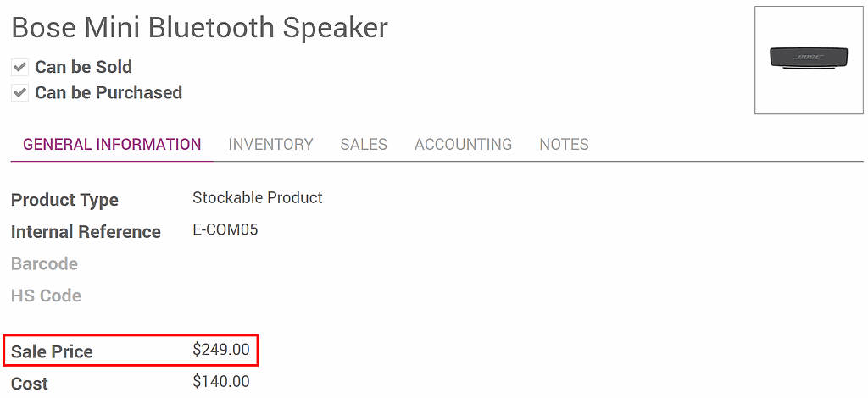Select the E-COM05 internal reference value
The height and width of the screenshot is (398, 868).
pyautogui.click(x=225, y=230)
